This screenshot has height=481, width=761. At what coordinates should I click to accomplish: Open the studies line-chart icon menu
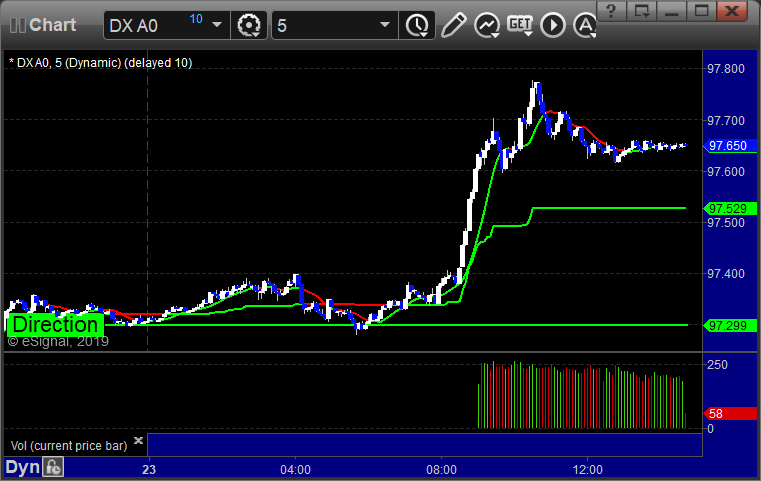(x=487, y=25)
